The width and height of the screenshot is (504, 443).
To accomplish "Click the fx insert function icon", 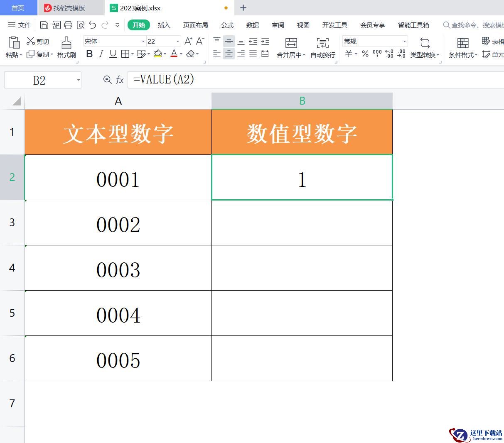I will 120,80.
